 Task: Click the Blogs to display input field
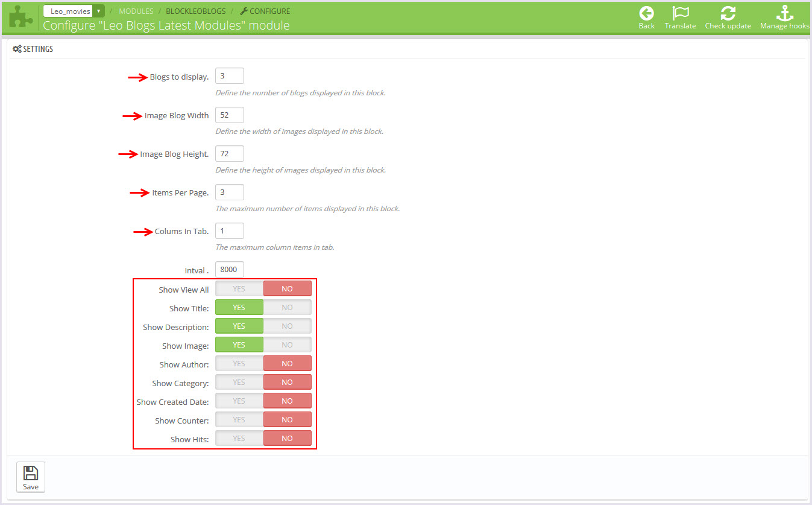[x=230, y=76]
